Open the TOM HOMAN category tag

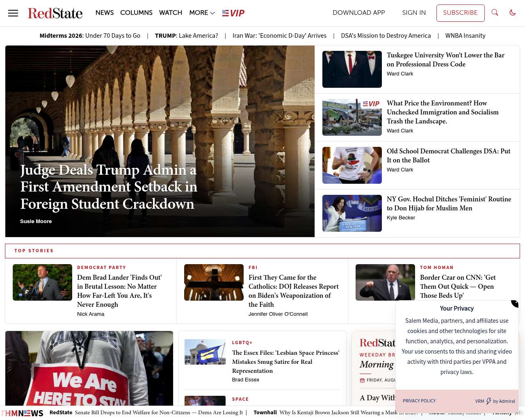[x=436, y=267]
